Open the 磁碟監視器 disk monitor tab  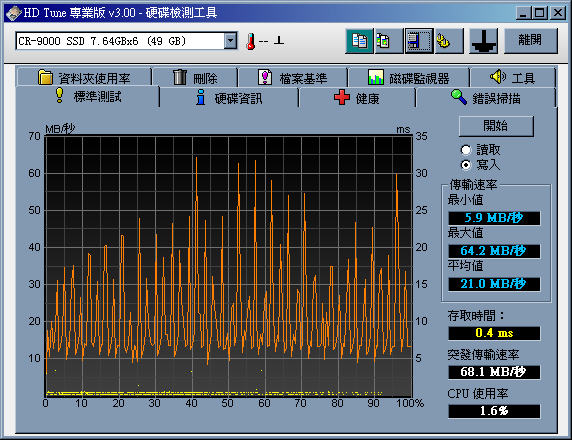pos(409,77)
